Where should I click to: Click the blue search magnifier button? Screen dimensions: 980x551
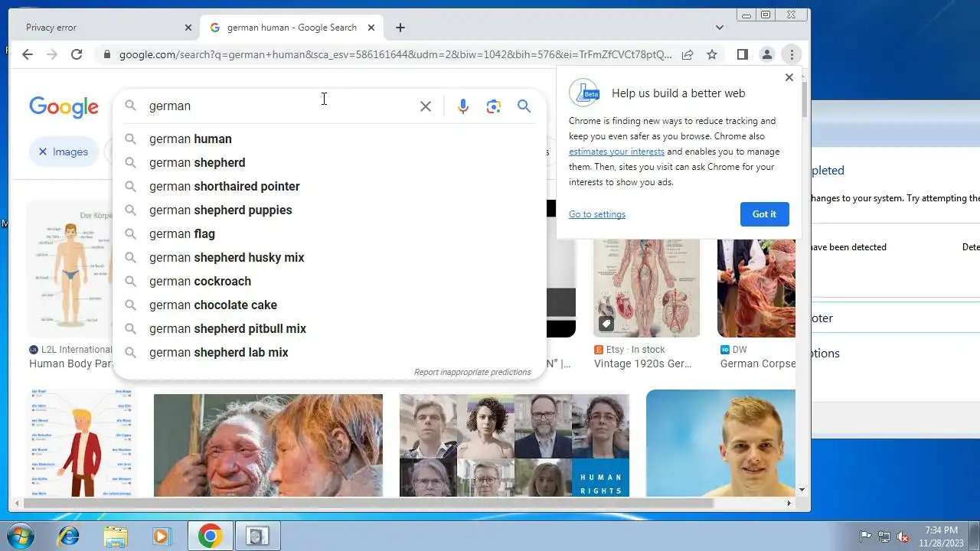coord(524,106)
